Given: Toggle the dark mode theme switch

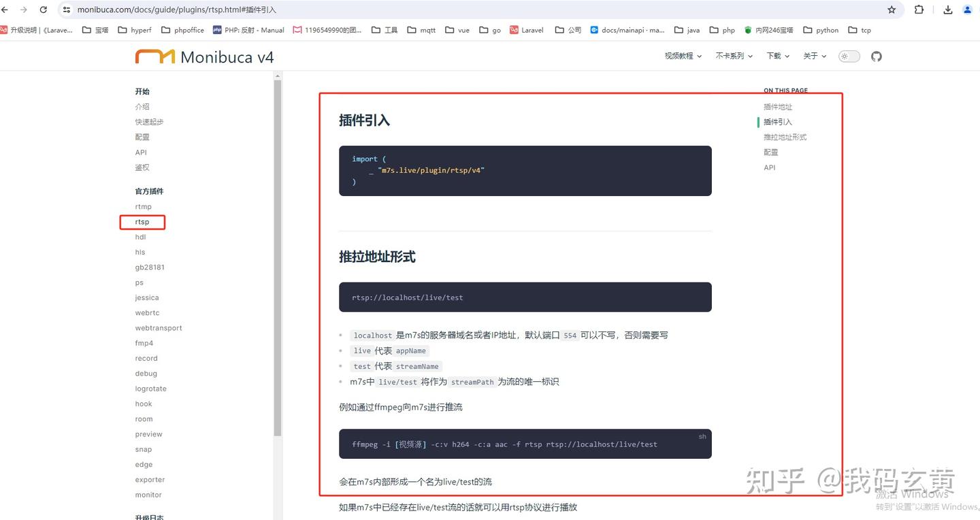Looking at the screenshot, I should pyautogui.click(x=848, y=56).
